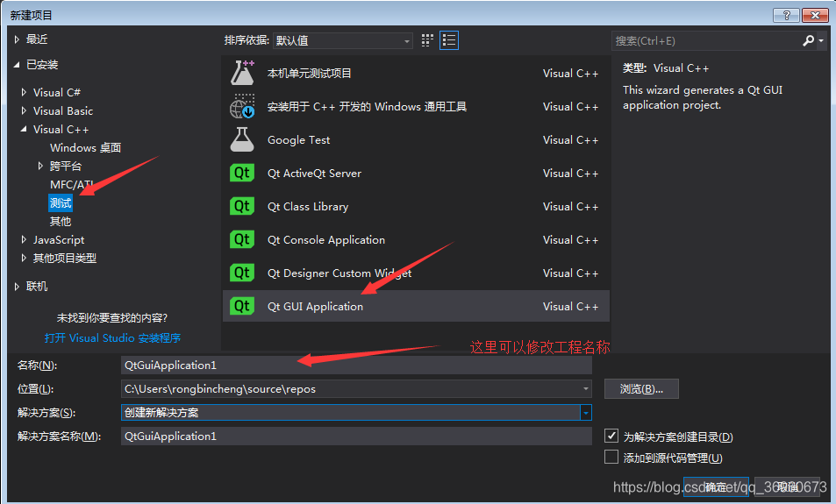
Task: Select 本机单元测试项目 template name
Action: click(310, 73)
